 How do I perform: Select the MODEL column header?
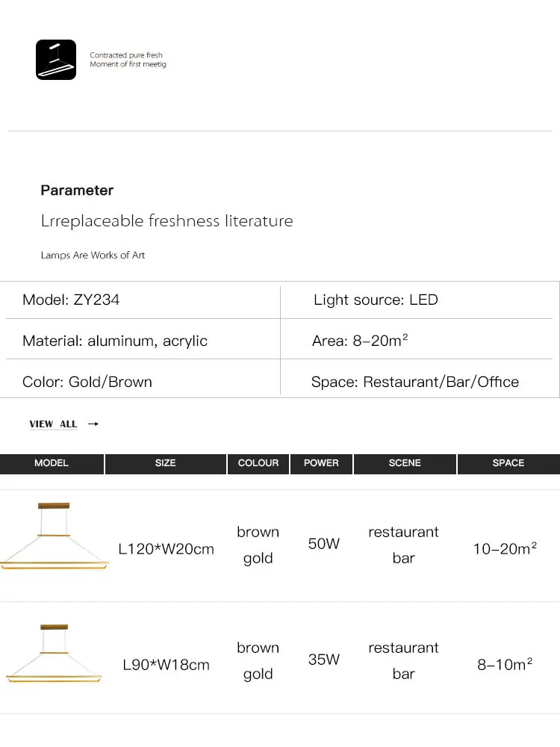point(52,463)
